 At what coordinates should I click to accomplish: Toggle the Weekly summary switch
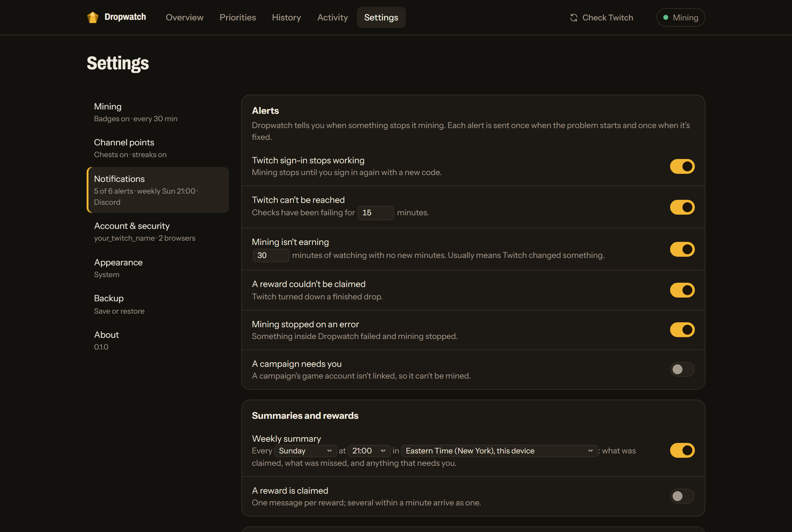coord(682,450)
